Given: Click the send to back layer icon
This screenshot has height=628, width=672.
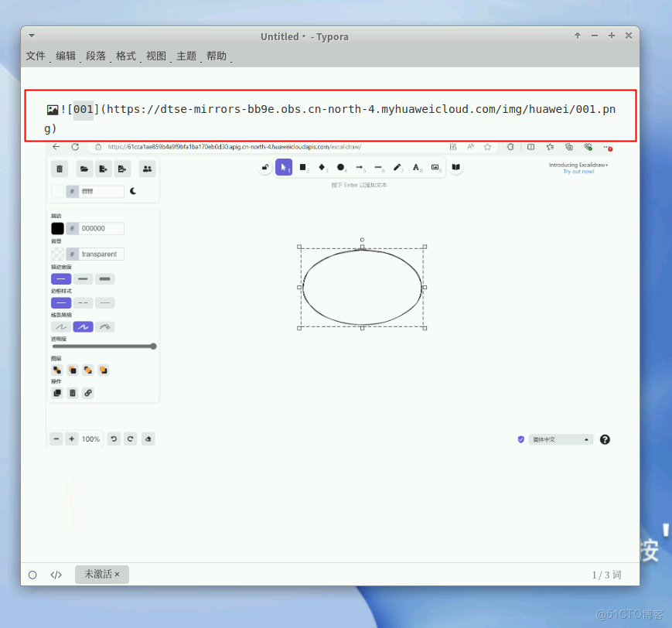Looking at the screenshot, I should pos(57,370).
